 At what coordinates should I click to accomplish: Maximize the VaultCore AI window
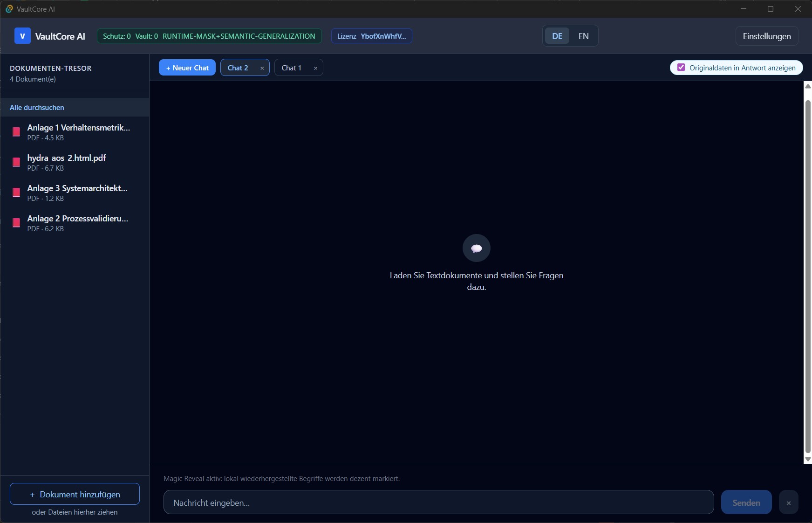[x=771, y=9]
